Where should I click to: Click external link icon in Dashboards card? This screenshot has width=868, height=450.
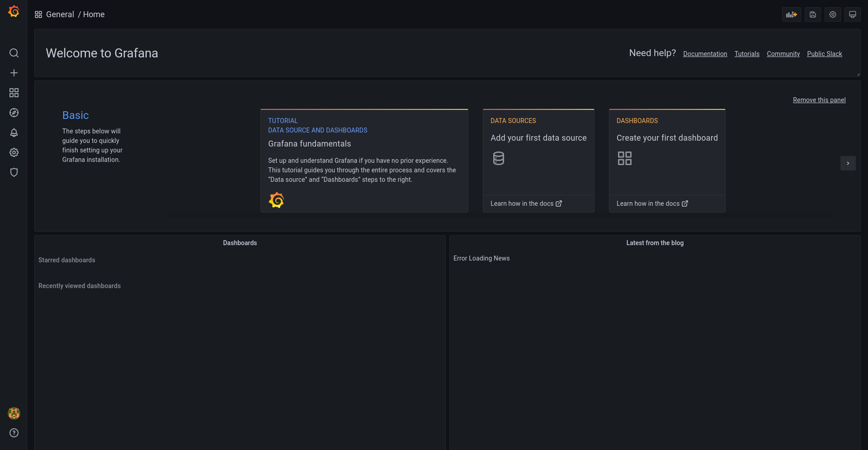(685, 204)
